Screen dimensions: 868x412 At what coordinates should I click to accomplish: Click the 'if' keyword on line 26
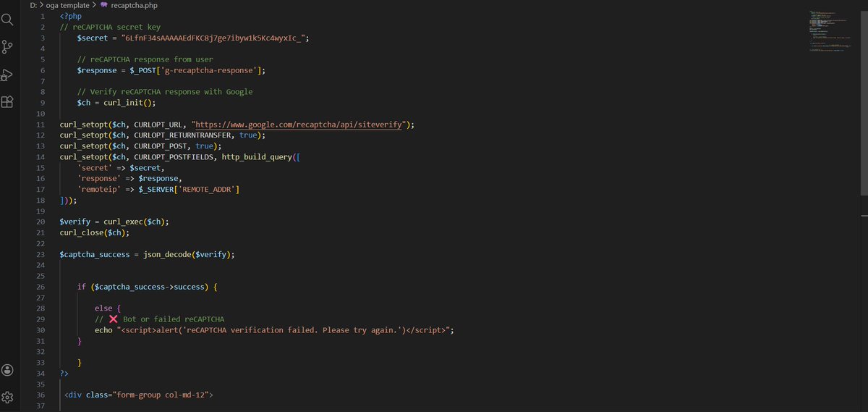click(82, 287)
